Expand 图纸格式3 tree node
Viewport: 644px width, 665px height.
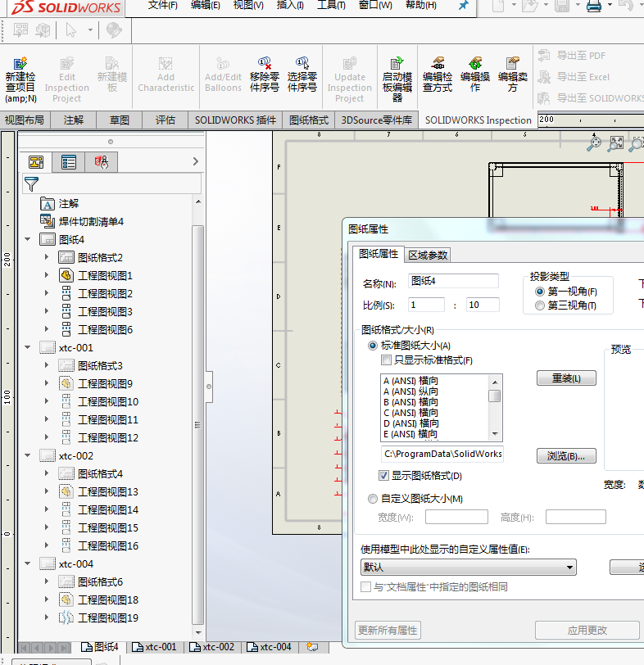click(x=47, y=364)
